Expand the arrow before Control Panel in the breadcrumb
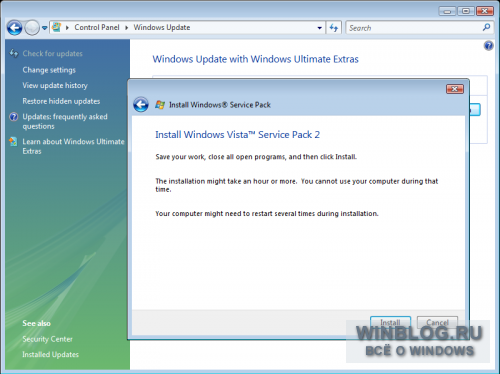 coord(67,28)
